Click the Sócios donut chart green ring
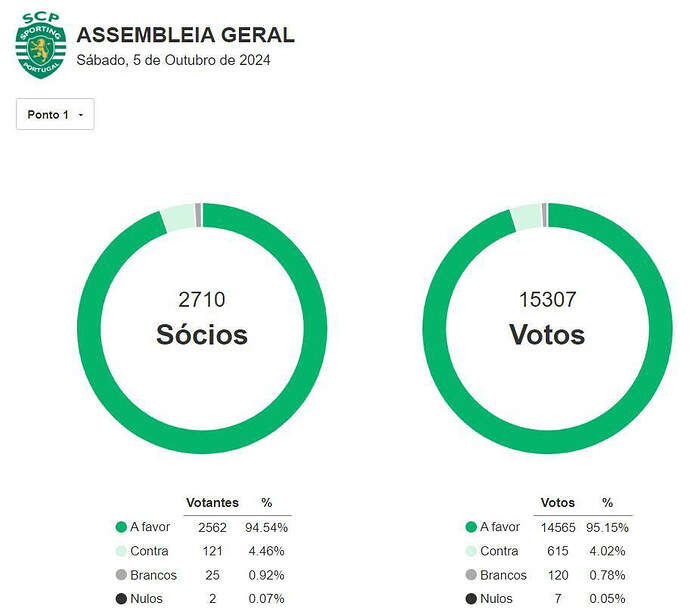This screenshot has height=612, width=690. click(90, 328)
